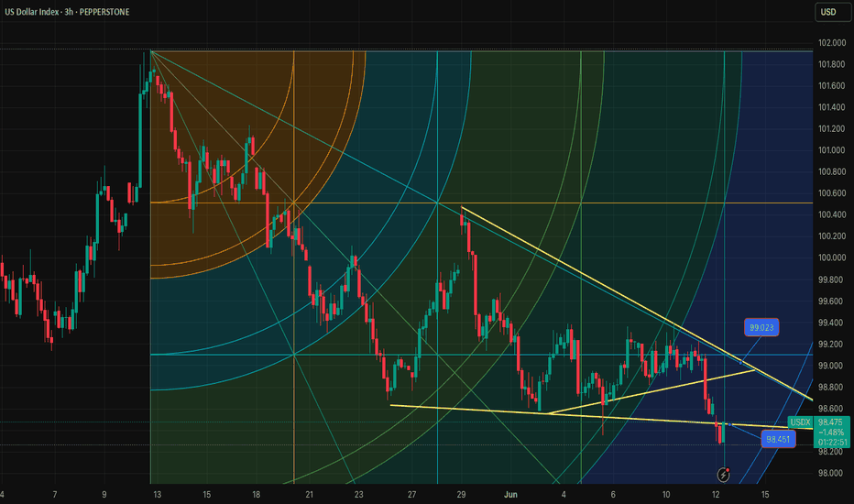The height and width of the screenshot is (504, 854).
Task: Click 101.800 on the price axis
Action: (x=832, y=64)
